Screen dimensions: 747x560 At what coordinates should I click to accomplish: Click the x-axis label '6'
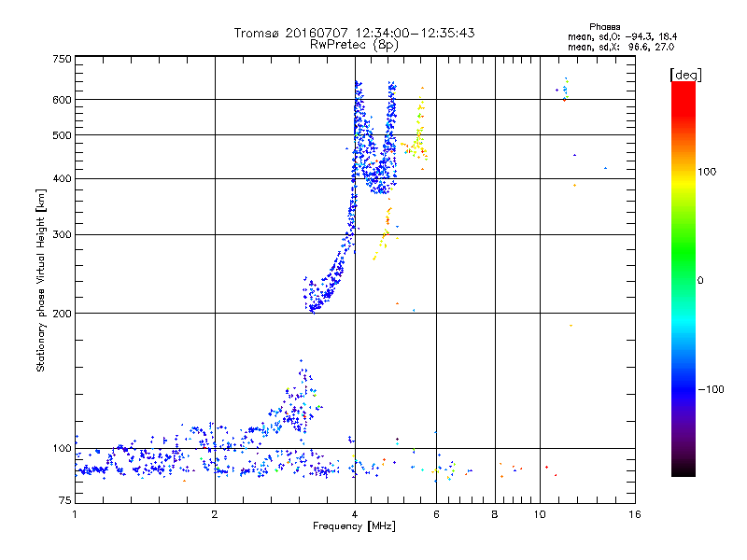pos(436,514)
